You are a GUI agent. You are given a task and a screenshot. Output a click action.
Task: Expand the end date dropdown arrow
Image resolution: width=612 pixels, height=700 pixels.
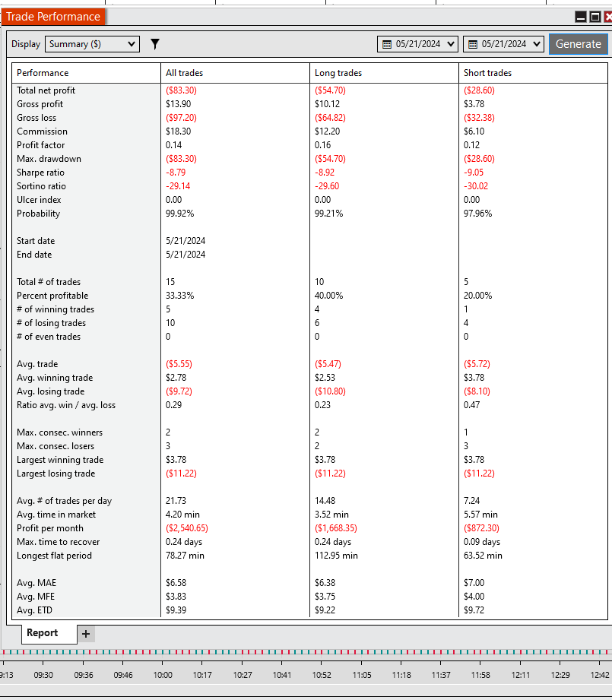537,44
